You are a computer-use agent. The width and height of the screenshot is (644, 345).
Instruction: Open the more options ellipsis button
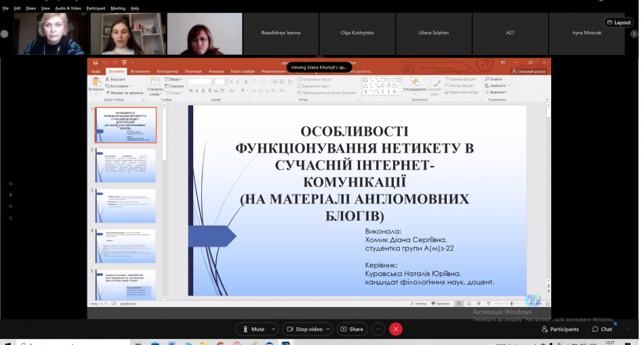pos(378,329)
